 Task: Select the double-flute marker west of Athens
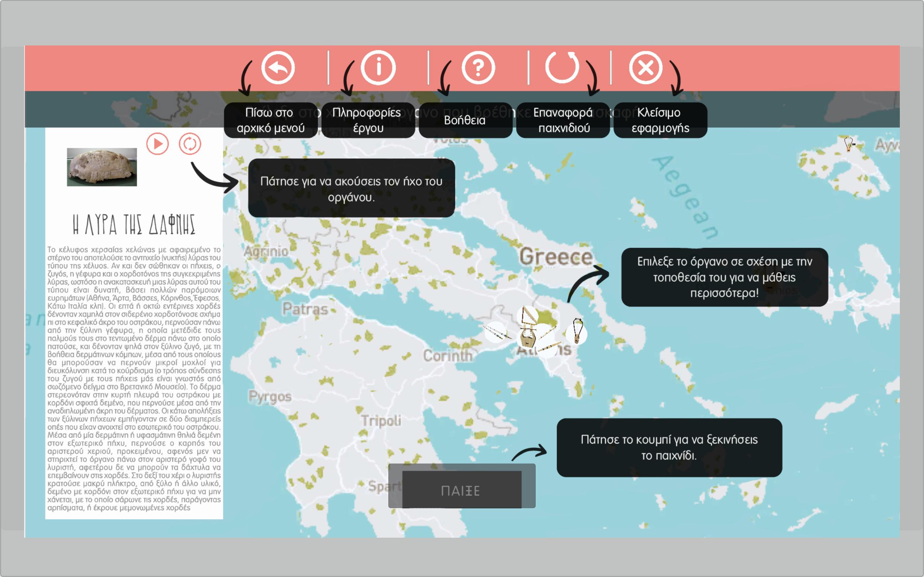click(x=496, y=332)
